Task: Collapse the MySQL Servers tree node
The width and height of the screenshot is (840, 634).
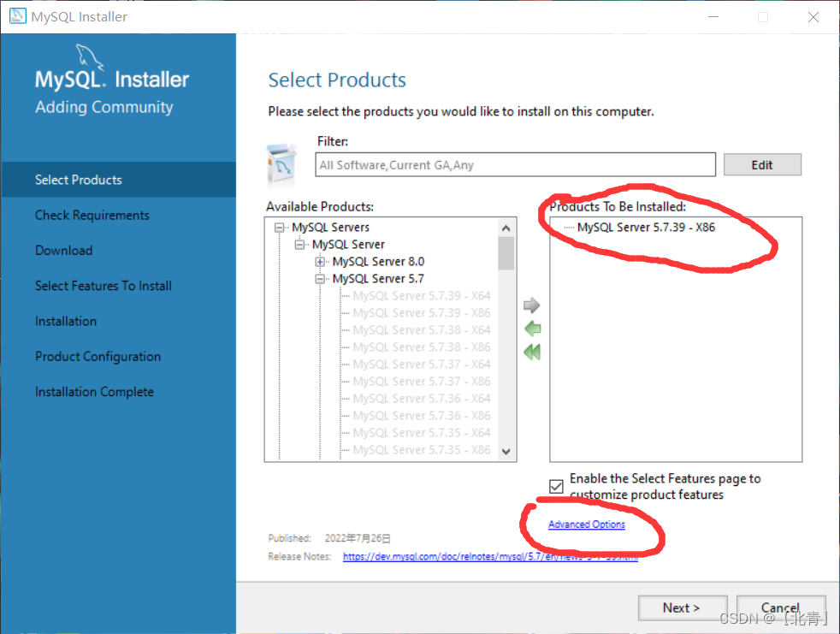Action: point(279,228)
